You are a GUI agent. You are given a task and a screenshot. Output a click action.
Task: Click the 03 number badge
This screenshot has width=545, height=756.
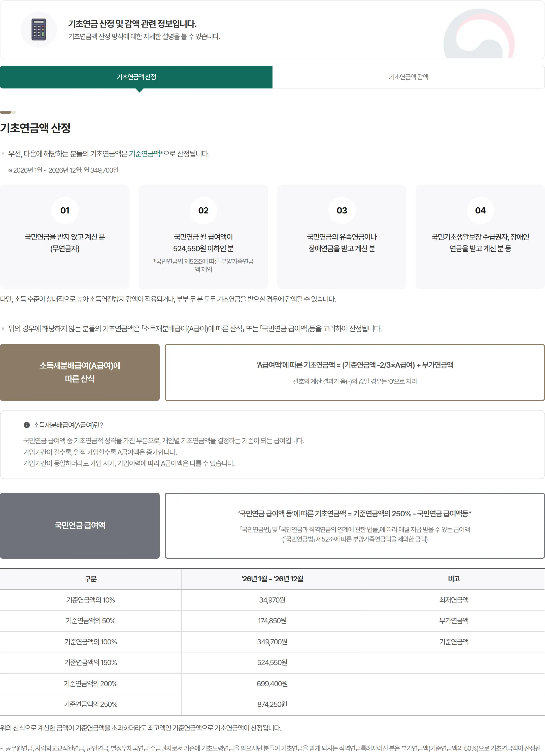point(342,210)
